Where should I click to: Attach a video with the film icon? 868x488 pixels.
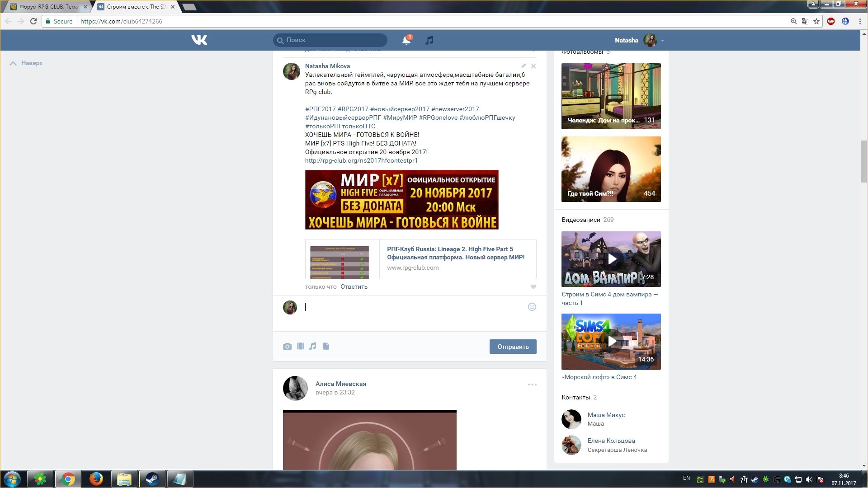pos(300,346)
